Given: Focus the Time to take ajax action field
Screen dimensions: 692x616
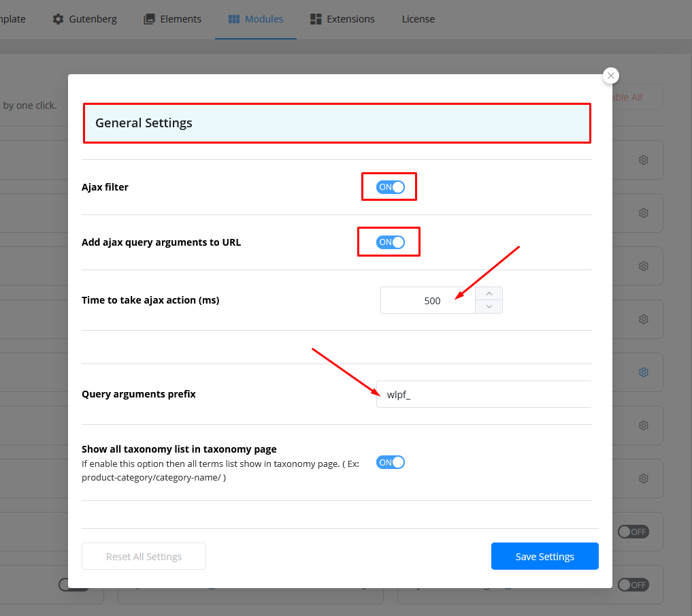Looking at the screenshot, I should click(427, 300).
